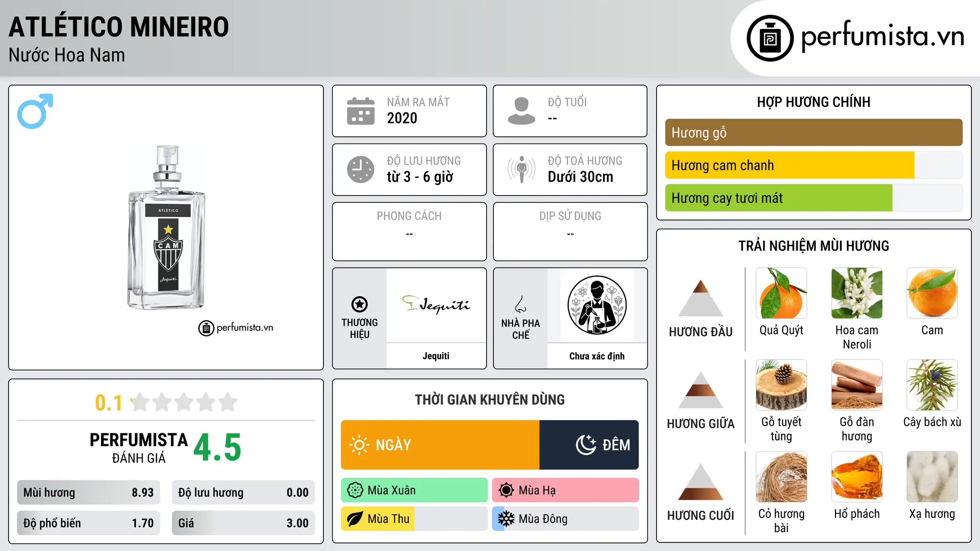980x551 pixels.
Task: Click the Jequiti brand name link
Action: point(436,356)
